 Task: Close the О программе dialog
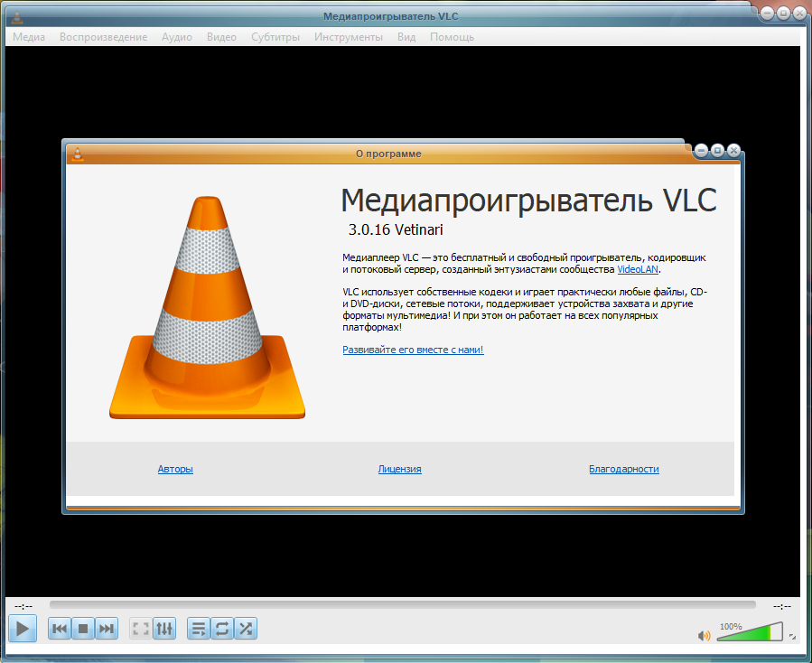[x=733, y=150]
